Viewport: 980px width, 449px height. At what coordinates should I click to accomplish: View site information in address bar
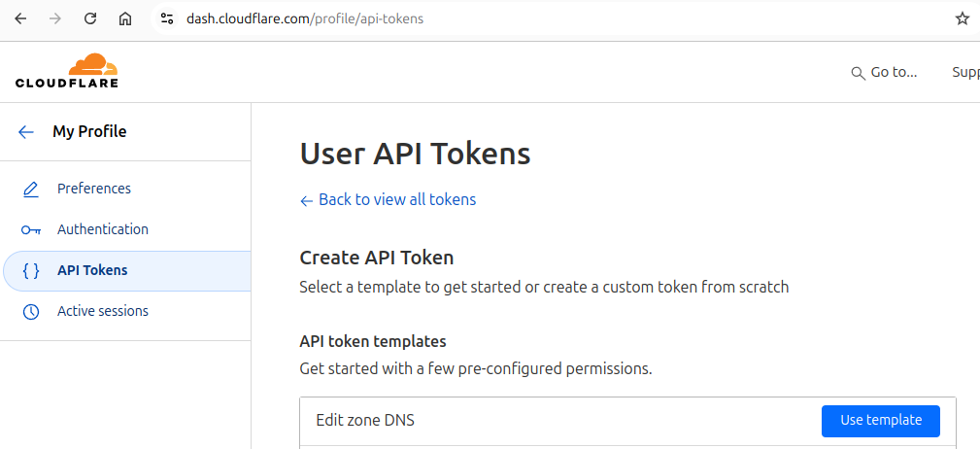167,18
